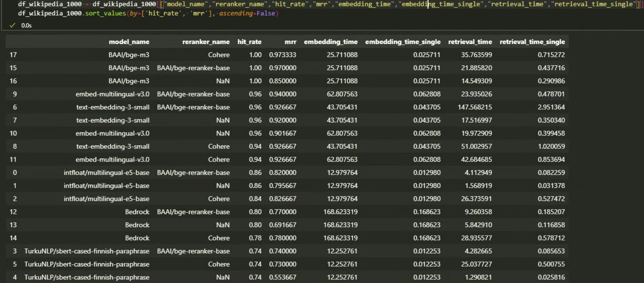
Task: Click embed-multilingual-v3.0 in row 11
Action: 112,159
